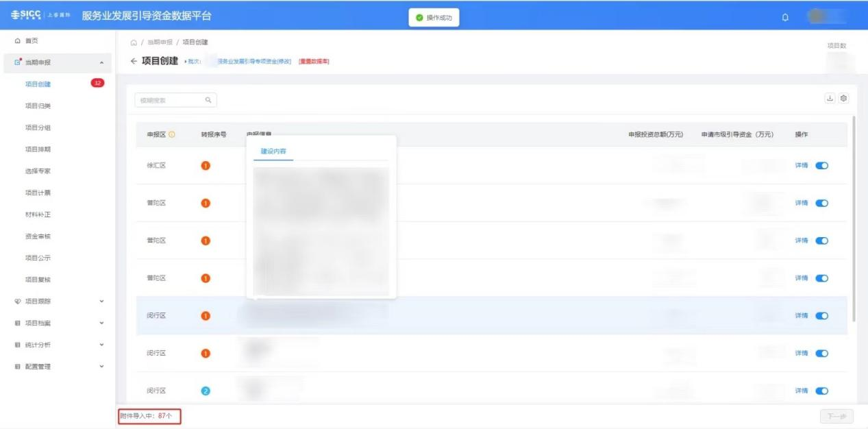
Task: Click the 模糊搜索 search input field
Action: (168, 100)
